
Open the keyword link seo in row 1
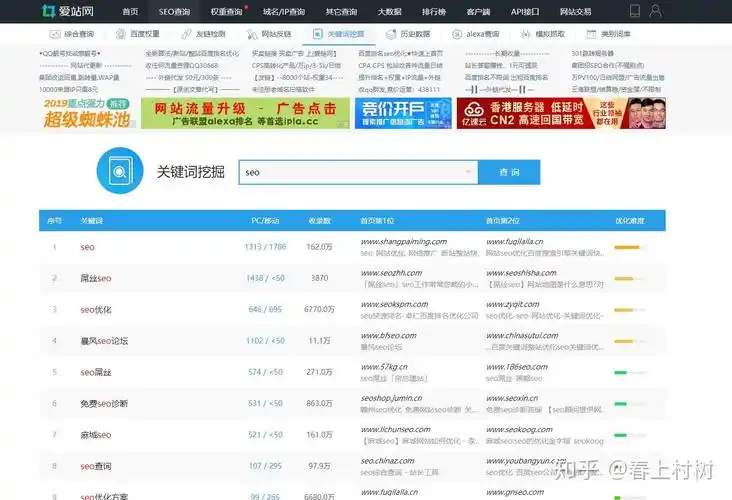coord(87,247)
